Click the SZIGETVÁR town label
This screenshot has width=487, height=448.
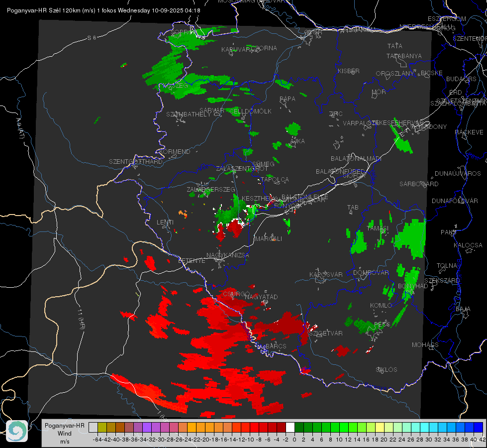(326, 334)
